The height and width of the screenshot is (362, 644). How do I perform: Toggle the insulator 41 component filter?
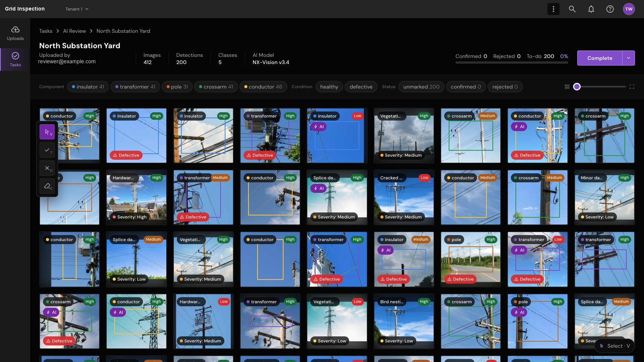(x=88, y=87)
